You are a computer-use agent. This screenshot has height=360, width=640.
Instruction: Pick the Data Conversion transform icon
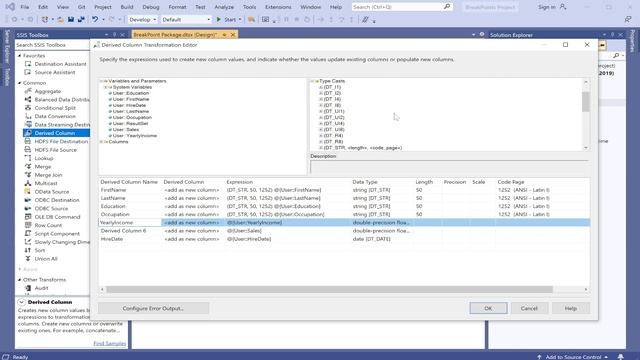coord(28,116)
